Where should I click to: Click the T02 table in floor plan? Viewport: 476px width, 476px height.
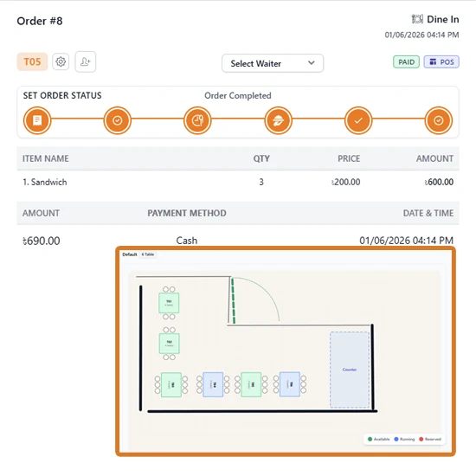click(170, 344)
